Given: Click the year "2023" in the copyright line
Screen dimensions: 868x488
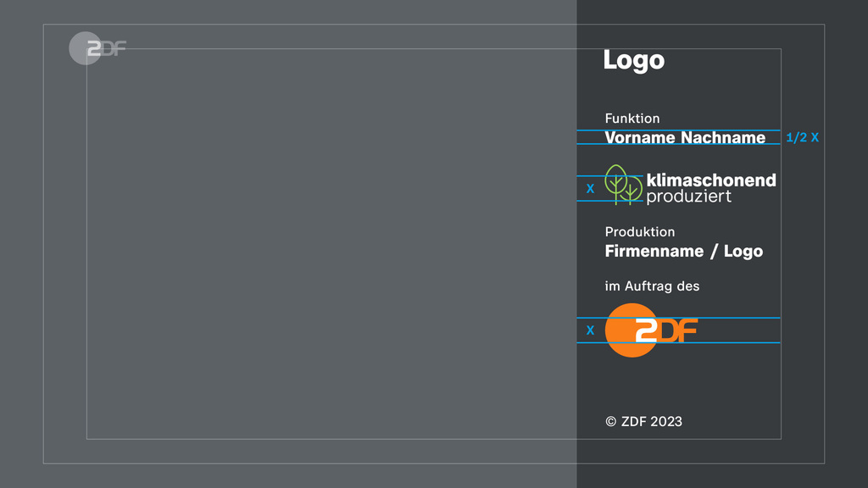Looking at the screenshot, I should click(666, 422).
